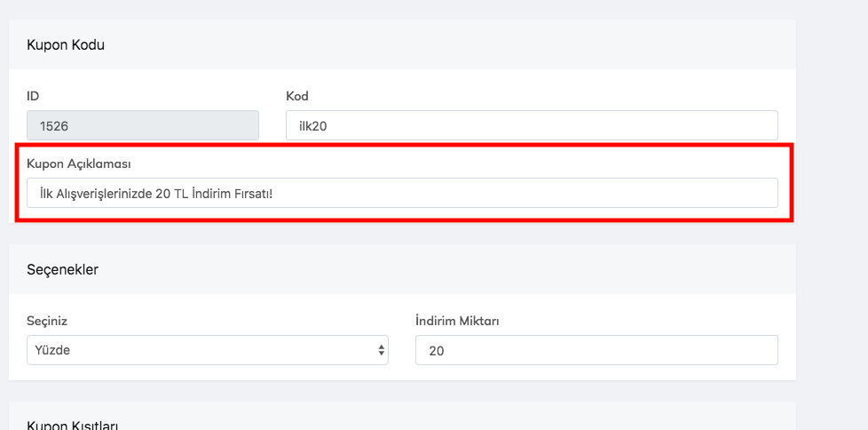The width and height of the screenshot is (868, 430).
Task: Click the Kupon Kısıtları section header
Action: coord(73,425)
